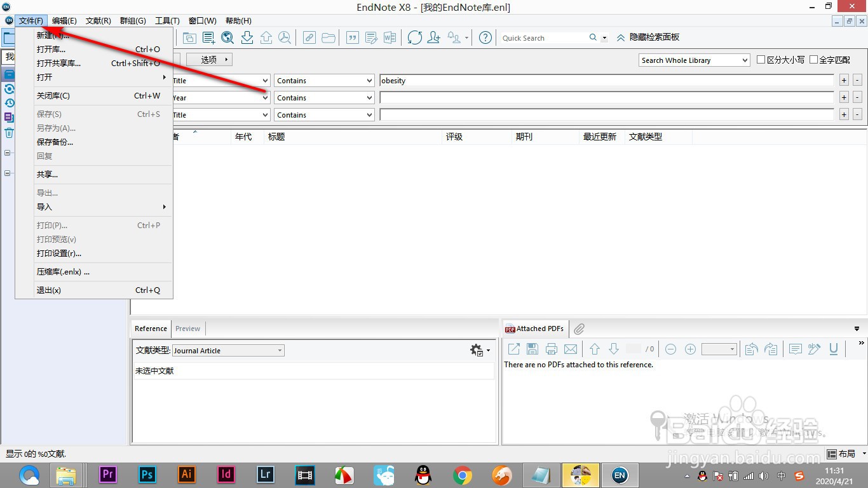Click the minus button on Year search row

click(x=857, y=98)
